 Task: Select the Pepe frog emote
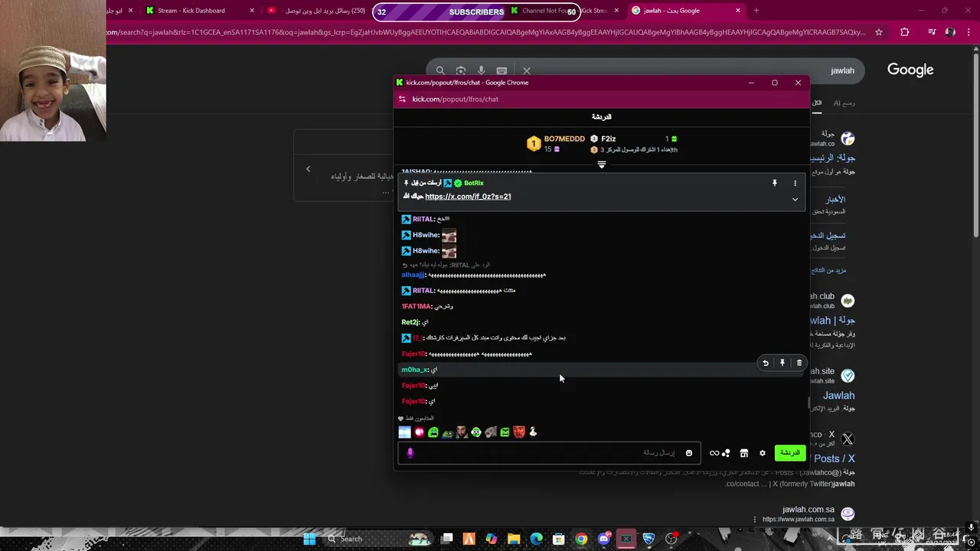click(x=447, y=432)
